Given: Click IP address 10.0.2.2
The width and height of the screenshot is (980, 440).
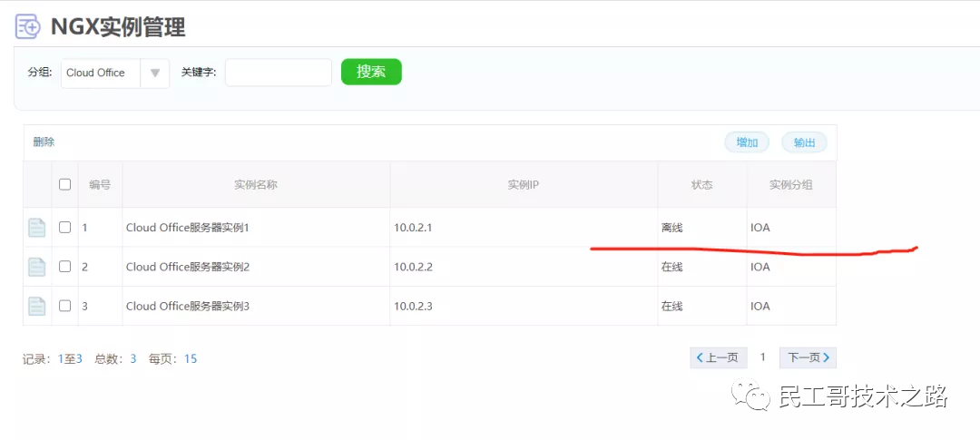Looking at the screenshot, I should coord(413,268).
